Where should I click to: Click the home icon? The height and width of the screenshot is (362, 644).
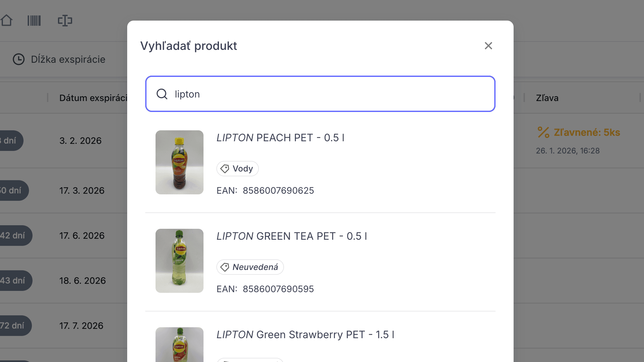(6, 21)
